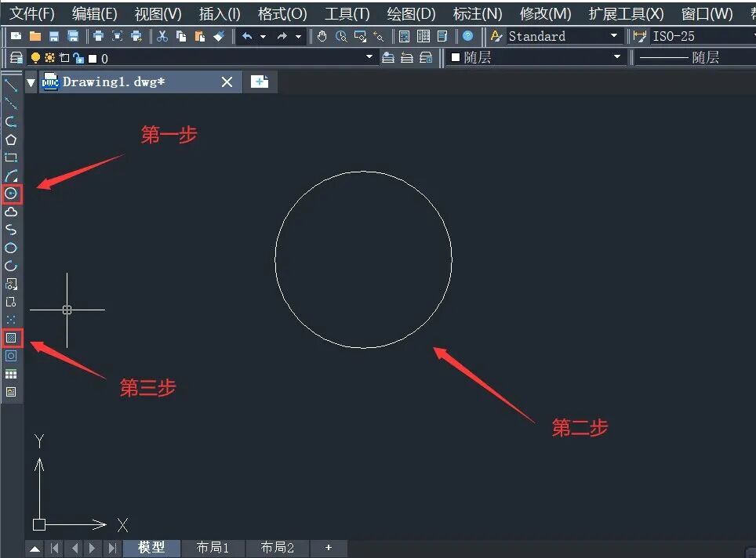Click the zoom previous icon
This screenshot has width=756, height=558.
[x=379, y=36]
